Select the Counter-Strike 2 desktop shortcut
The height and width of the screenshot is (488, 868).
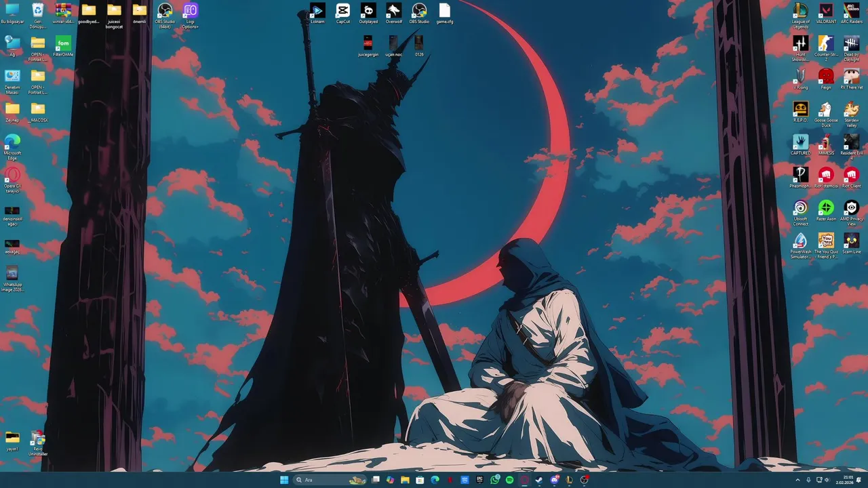[826, 48]
